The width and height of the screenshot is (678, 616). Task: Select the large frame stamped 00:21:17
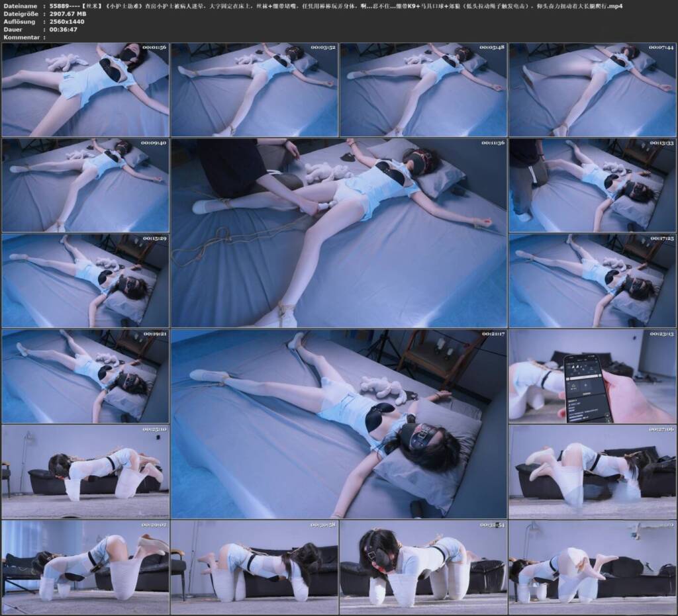click(x=339, y=423)
